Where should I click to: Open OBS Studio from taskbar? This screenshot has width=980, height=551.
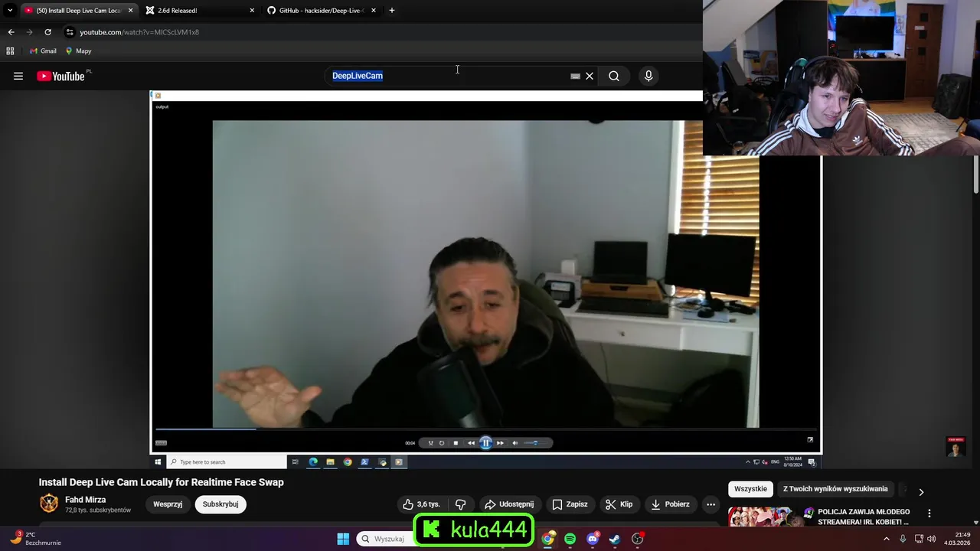637,539
